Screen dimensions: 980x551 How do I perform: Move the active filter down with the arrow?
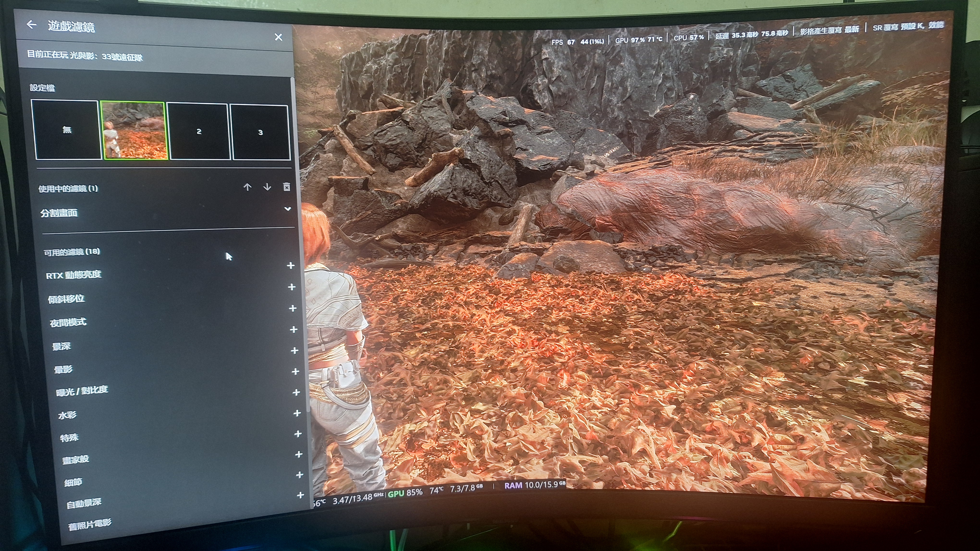[x=267, y=187]
